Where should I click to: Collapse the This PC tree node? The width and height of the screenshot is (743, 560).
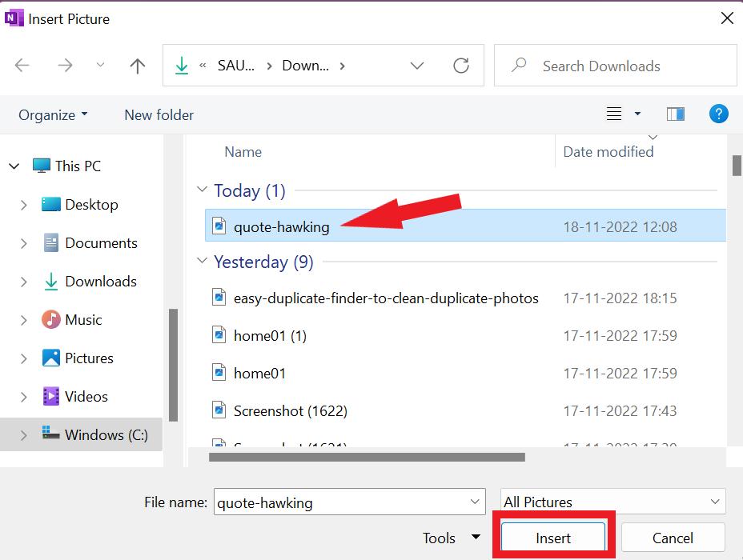[14, 166]
